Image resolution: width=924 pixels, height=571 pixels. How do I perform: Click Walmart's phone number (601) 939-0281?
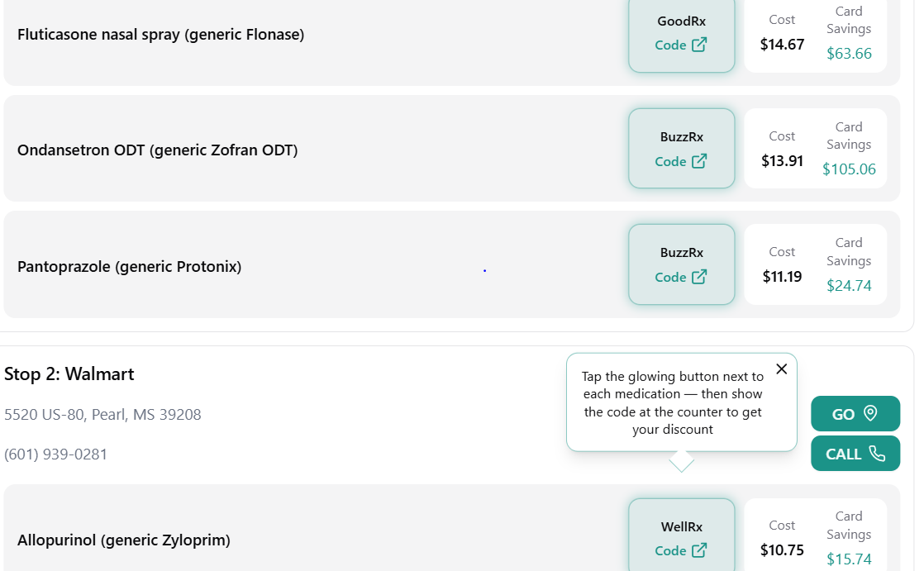(56, 454)
